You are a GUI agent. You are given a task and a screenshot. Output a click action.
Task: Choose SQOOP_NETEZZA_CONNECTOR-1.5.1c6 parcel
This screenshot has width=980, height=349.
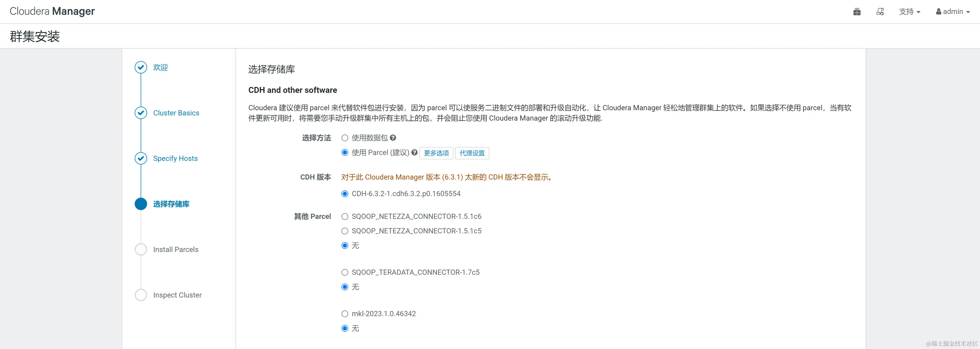click(345, 217)
